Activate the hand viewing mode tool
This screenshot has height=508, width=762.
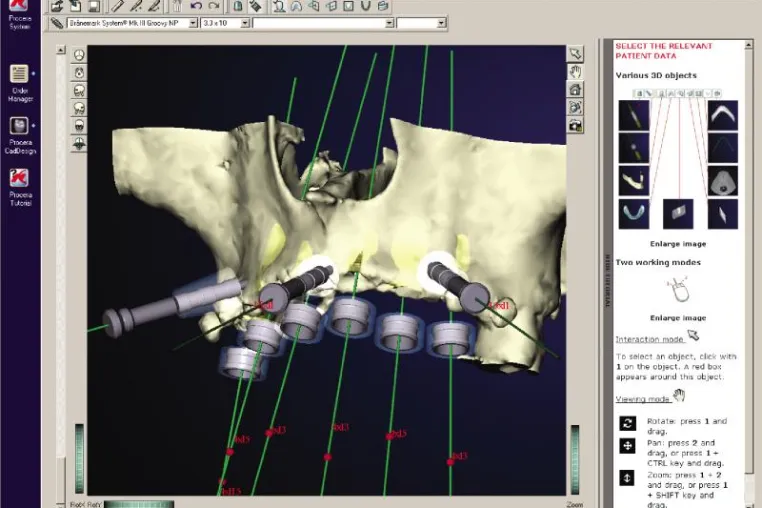pos(575,71)
